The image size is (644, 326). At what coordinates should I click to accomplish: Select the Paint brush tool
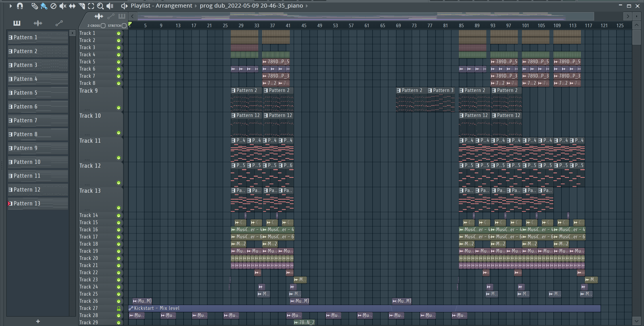[x=44, y=6]
